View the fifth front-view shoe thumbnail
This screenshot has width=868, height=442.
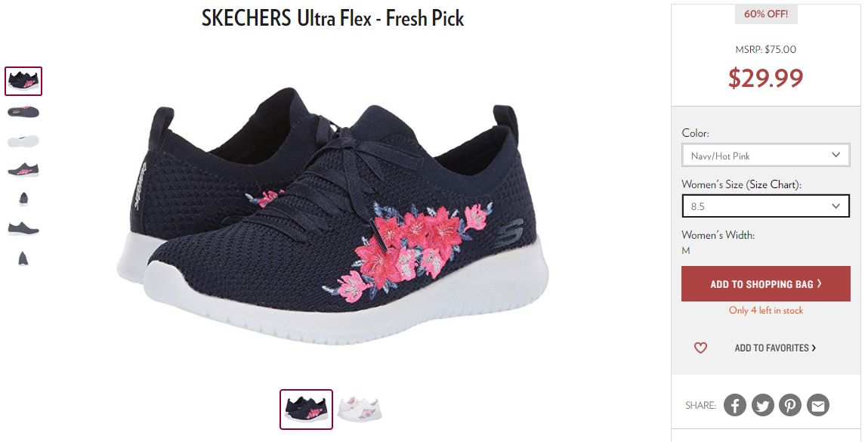click(23, 198)
